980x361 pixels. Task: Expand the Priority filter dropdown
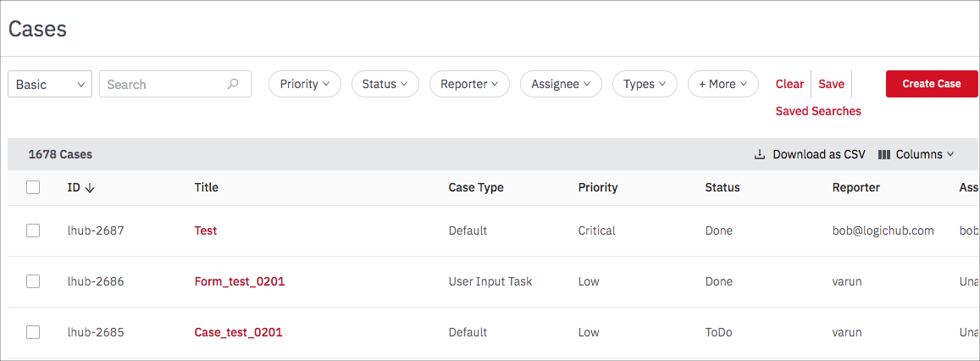coord(305,84)
